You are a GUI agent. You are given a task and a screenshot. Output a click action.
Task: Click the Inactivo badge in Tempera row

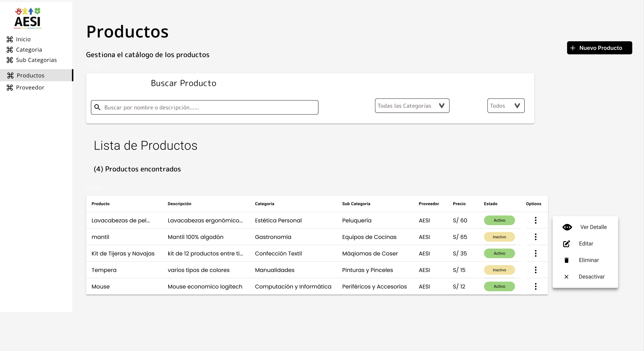pos(499,270)
